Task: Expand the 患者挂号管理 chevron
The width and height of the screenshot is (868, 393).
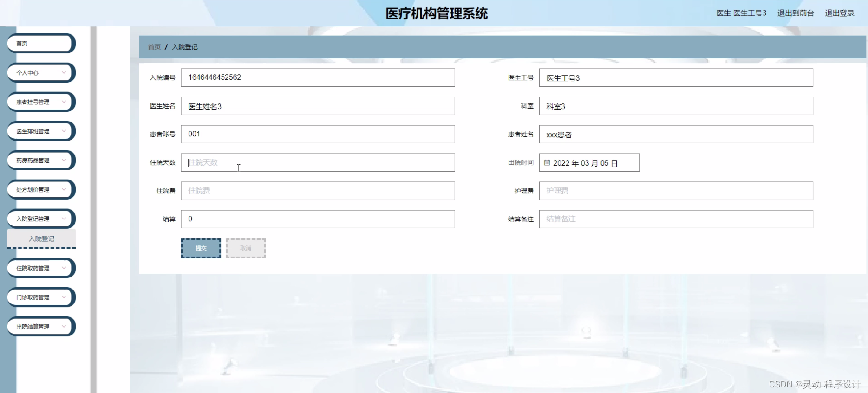Action: tap(64, 102)
